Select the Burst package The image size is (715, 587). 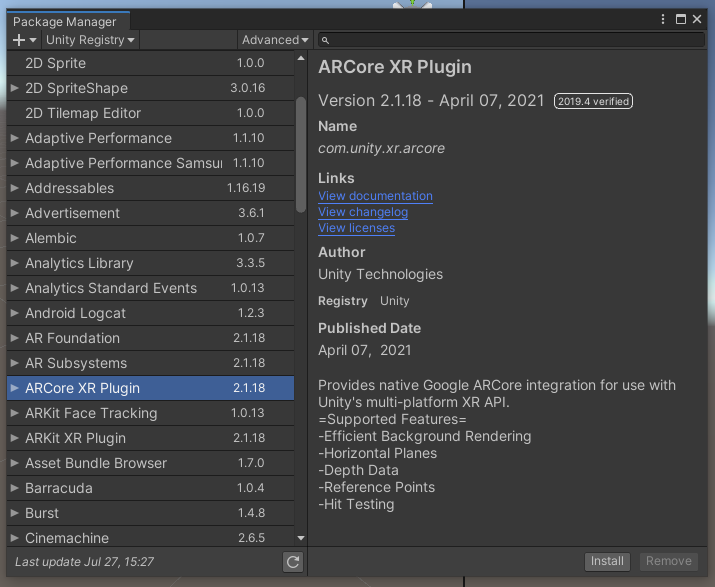[150, 513]
